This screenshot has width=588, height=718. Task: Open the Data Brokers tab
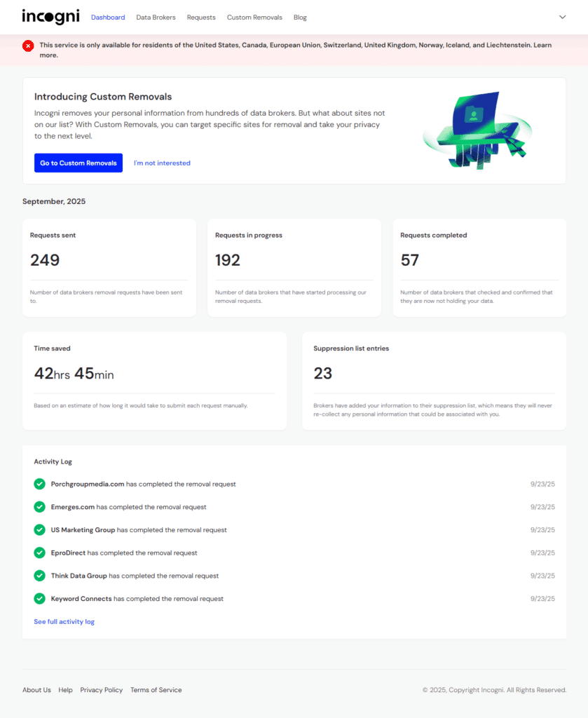click(x=156, y=18)
